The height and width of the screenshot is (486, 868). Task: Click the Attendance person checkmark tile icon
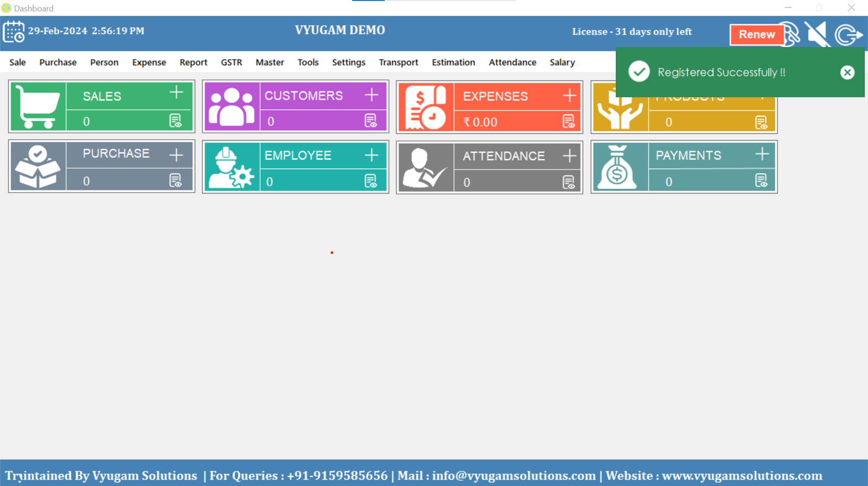pyautogui.click(x=426, y=168)
